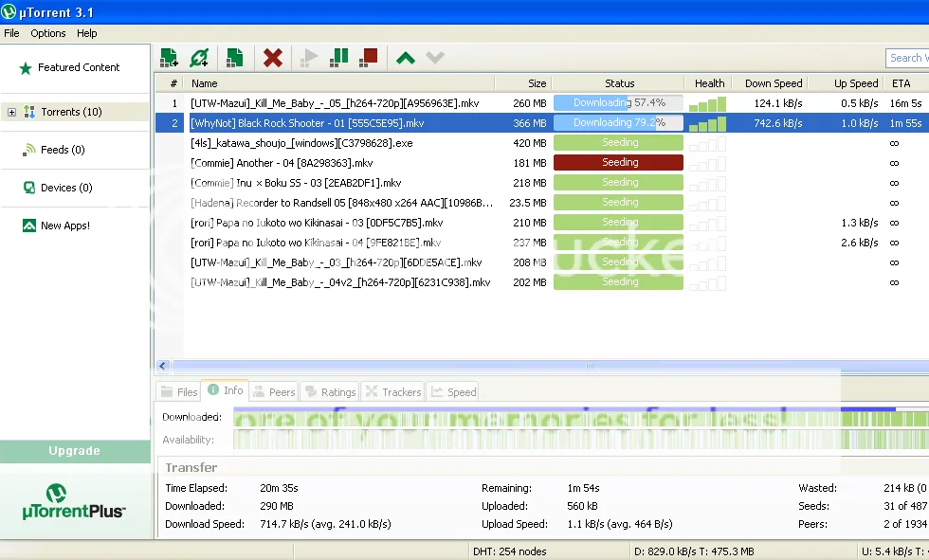
Task: Sort by Down Speed column header
Action: 771,83
